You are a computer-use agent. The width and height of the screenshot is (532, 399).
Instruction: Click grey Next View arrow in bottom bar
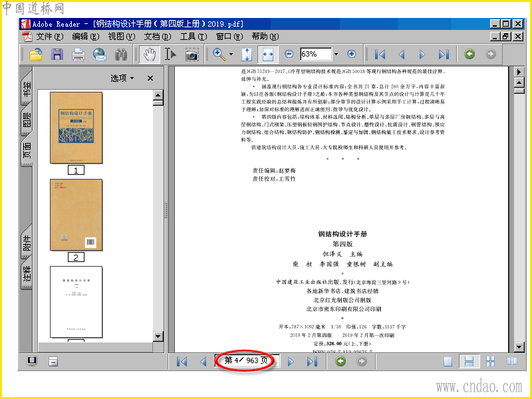pyautogui.click(x=362, y=361)
